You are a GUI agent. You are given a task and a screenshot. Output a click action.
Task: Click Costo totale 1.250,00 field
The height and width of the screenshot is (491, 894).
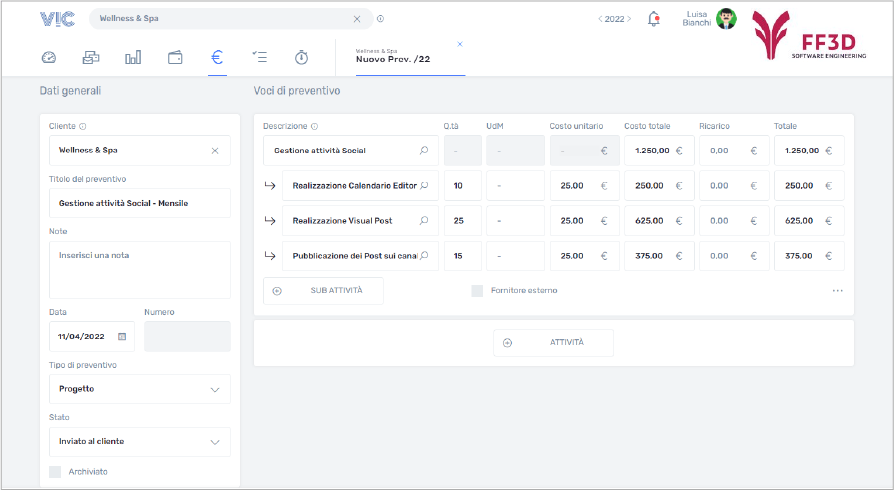(659, 151)
